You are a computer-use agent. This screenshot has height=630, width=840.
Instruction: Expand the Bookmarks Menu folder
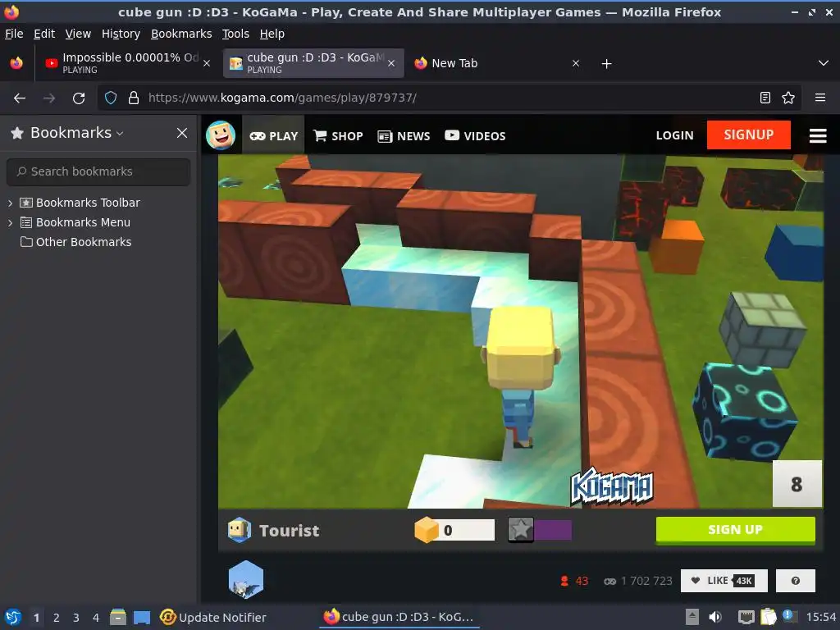(x=10, y=223)
